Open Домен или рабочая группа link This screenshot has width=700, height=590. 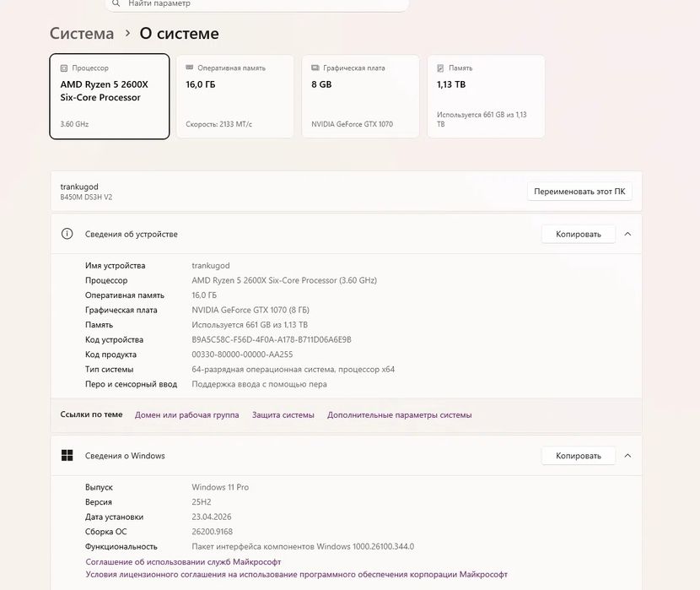[x=186, y=415]
